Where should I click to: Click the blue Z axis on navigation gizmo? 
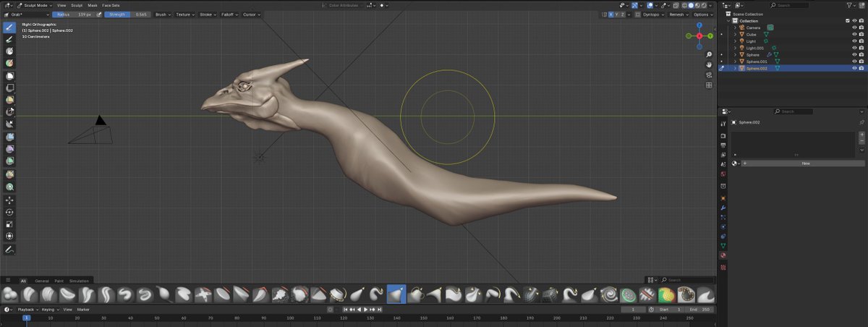tap(699, 25)
